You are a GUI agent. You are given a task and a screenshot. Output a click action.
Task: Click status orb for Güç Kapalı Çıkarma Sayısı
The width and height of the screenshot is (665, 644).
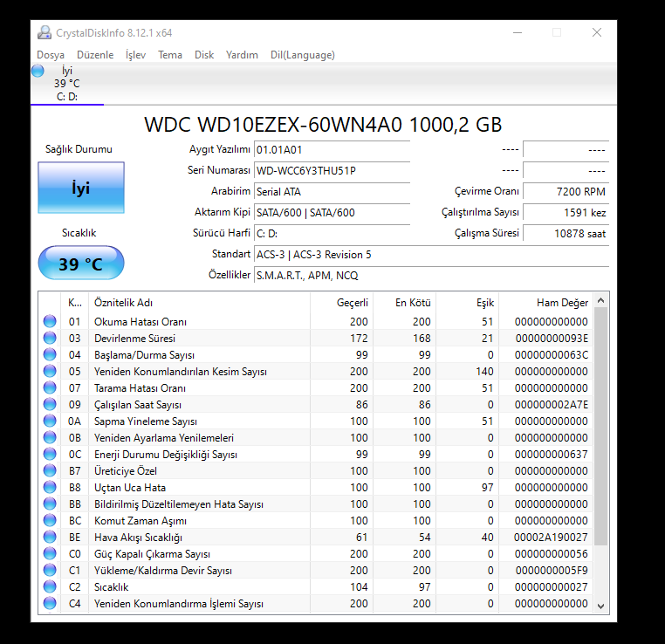click(x=50, y=553)
